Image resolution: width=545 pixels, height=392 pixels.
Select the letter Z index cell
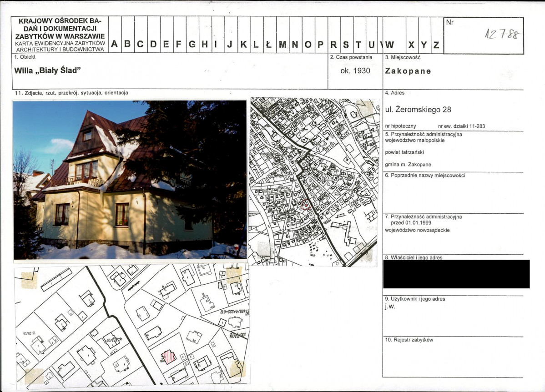[436, 45]
